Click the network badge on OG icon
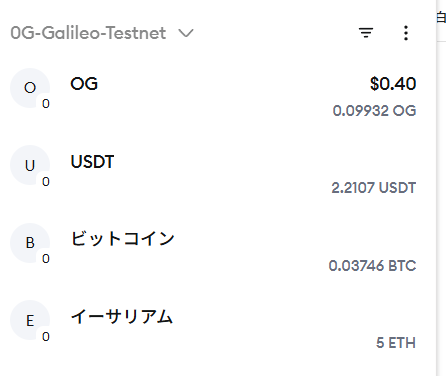446x376 pixels. (46, 104)
